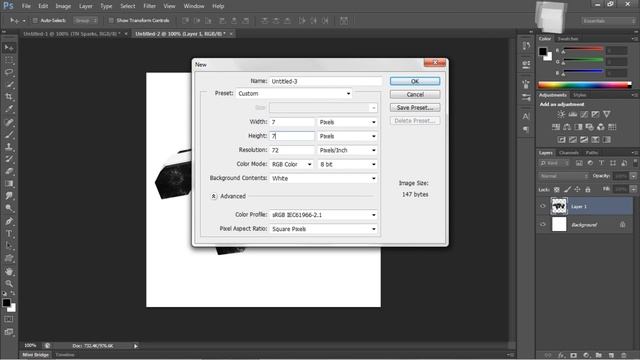Toggle layer filtering switch
The image size is (640, 360).
coord(635,162)
